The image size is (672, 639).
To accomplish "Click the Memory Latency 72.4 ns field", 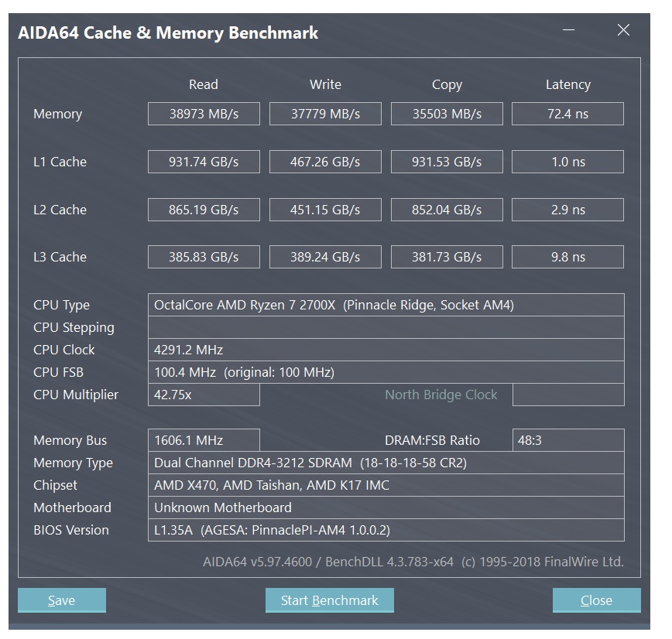I will point(567,114).
